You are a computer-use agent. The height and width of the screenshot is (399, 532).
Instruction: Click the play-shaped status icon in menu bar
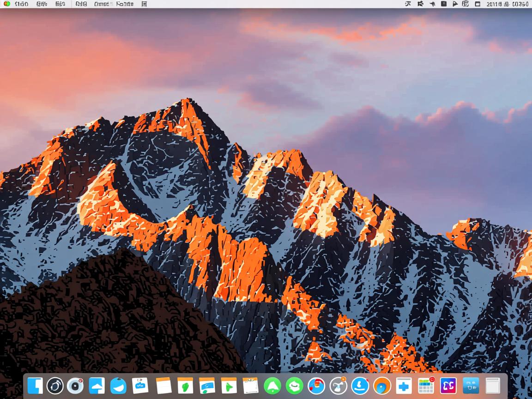(x=455, y=4)
